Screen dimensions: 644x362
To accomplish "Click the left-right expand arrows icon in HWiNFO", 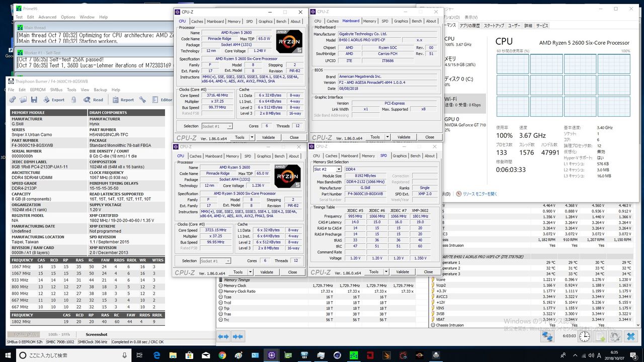I will click(224, 336).
